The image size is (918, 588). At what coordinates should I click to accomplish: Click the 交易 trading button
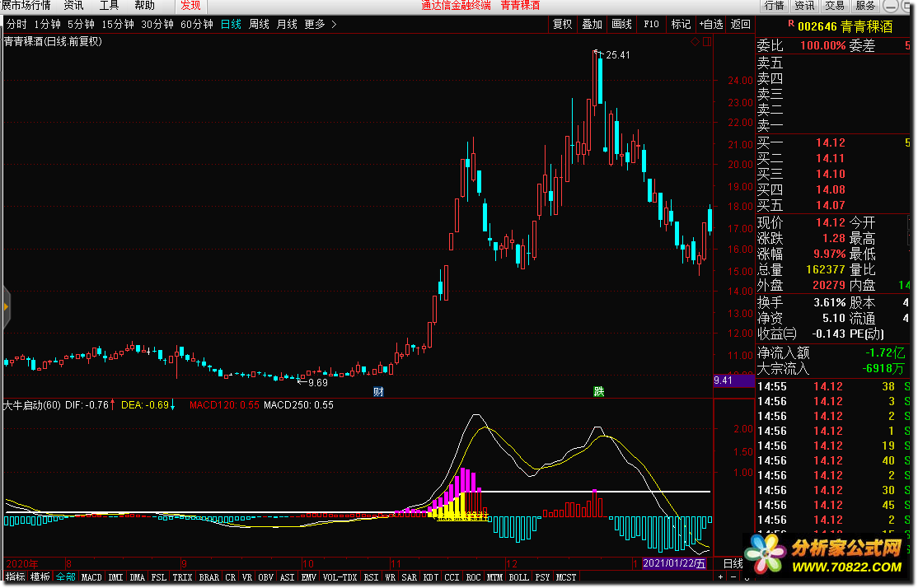(x=835, y=6)
